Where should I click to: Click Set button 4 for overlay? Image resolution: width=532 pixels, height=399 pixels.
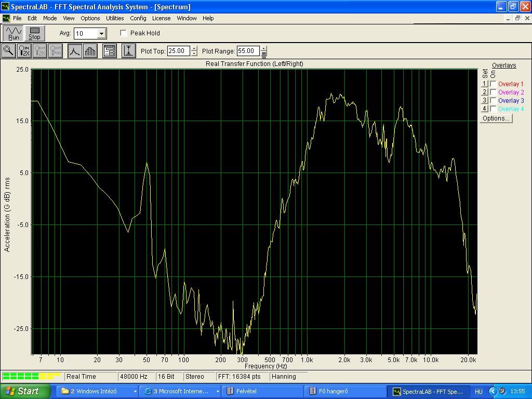click(485, 109)
